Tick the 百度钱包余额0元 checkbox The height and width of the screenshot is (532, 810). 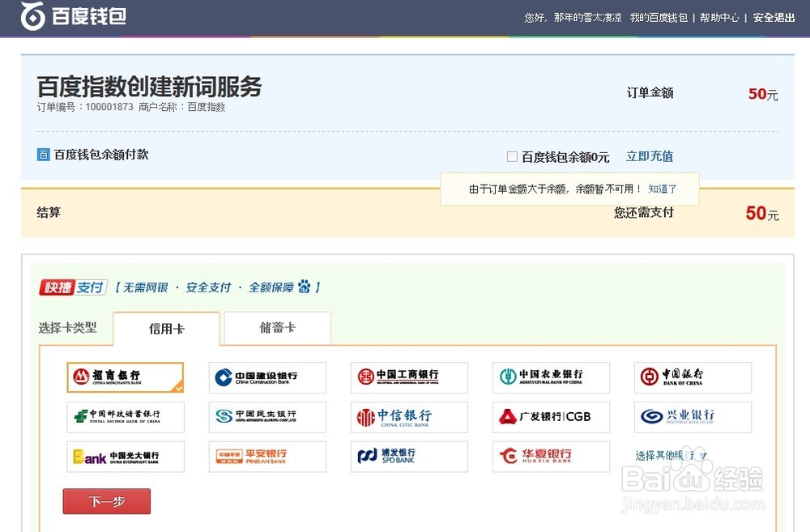512,156
